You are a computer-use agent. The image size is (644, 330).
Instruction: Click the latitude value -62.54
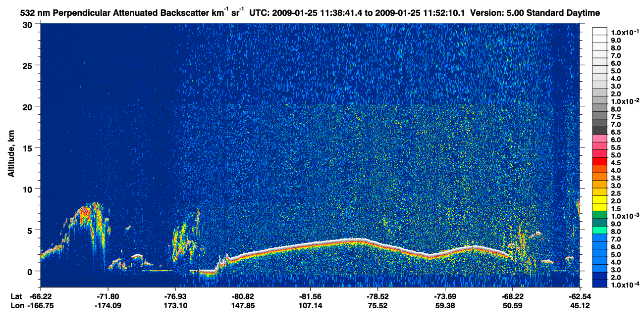coord(579,296)
